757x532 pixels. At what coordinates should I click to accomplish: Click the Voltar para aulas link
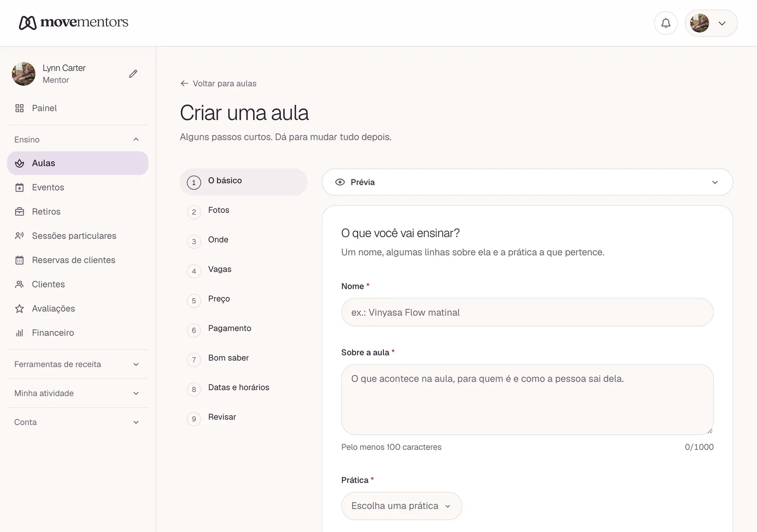[219, 84]
